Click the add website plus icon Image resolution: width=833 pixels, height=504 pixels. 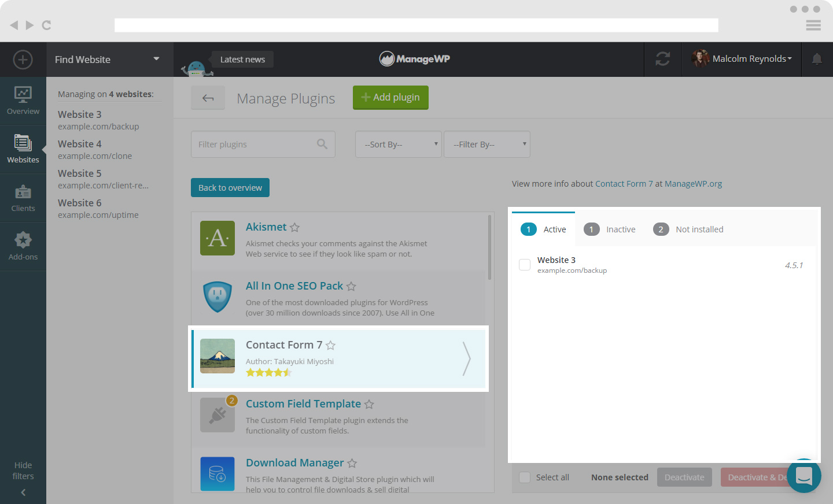pyautogui.click(x=23, y=60)
